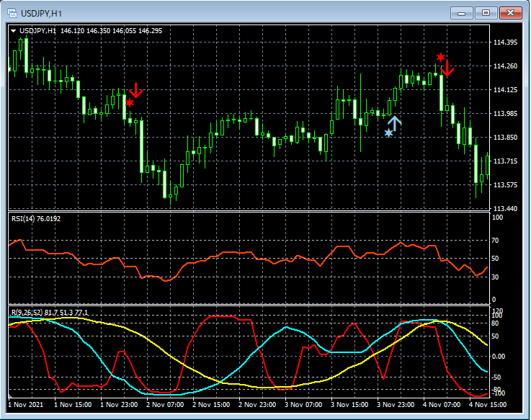
Task: Open the triangle menu beside the USDJPY,H1 chart label
Action: click(13, 31)
